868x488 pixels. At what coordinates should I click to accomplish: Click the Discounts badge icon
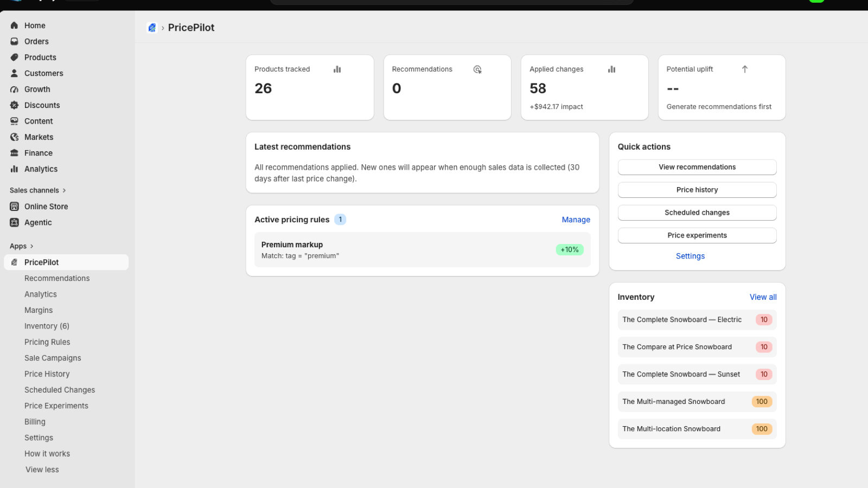(14, 105)
